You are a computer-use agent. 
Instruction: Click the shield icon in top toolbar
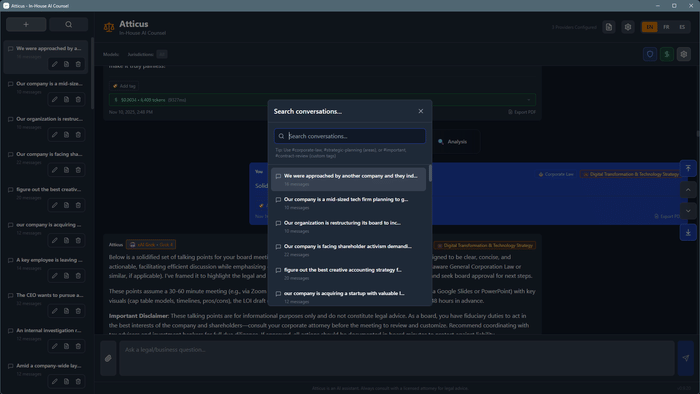[650, 54]
